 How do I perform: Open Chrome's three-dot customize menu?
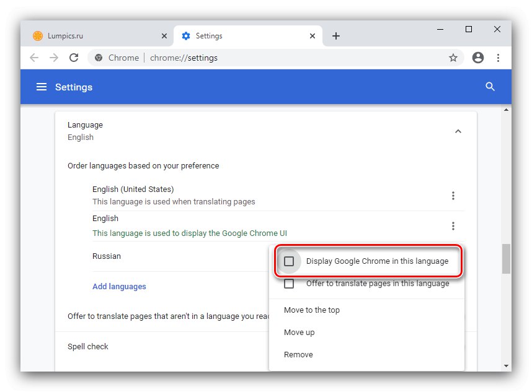tap(498, 58)
